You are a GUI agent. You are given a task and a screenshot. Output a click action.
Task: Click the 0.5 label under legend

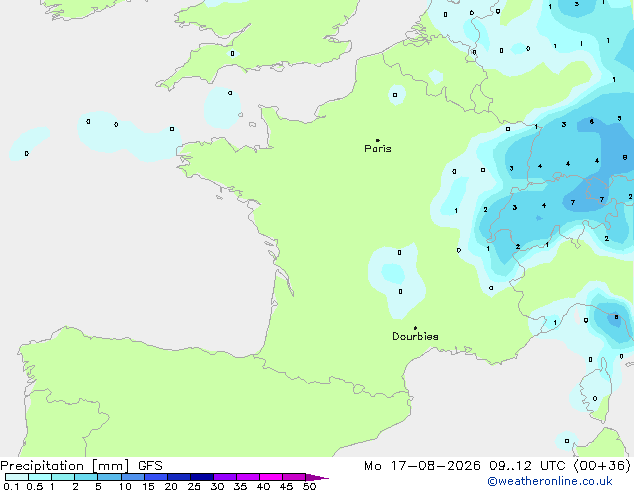click(35, 486)
